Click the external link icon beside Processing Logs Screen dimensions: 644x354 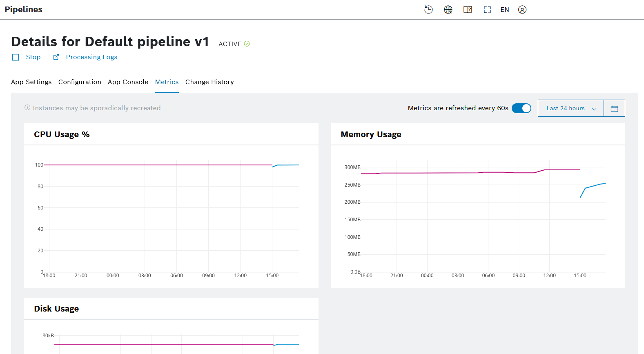tap(56, 57)
